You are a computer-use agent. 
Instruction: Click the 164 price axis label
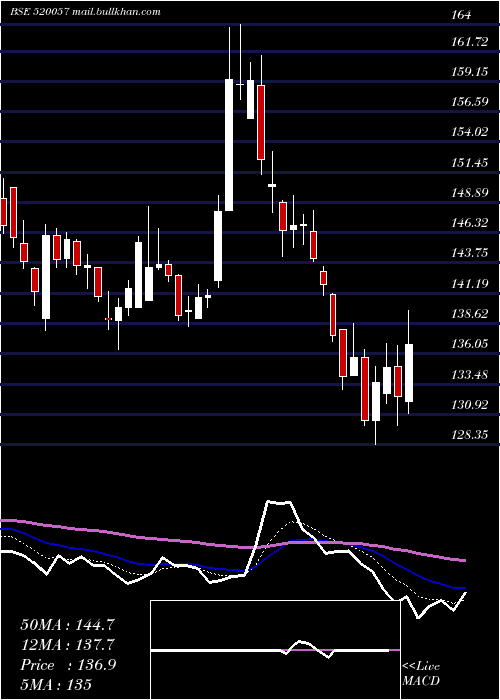(x=461, y=15)
